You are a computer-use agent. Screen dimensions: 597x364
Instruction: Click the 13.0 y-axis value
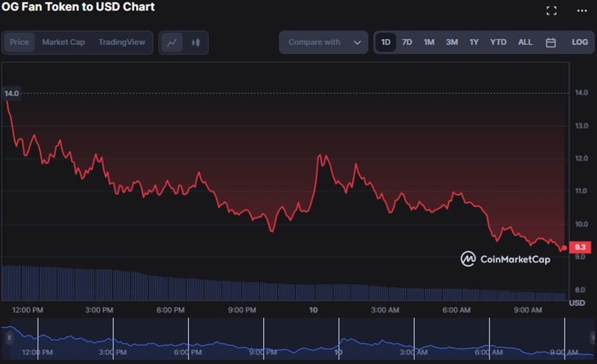(x=581, y=126)
